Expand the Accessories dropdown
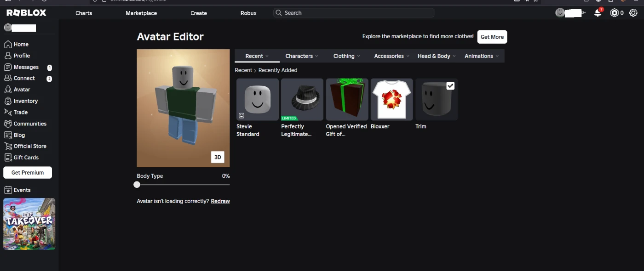The width and height of the screenshot is (644, 271). [x=391, y=56]
